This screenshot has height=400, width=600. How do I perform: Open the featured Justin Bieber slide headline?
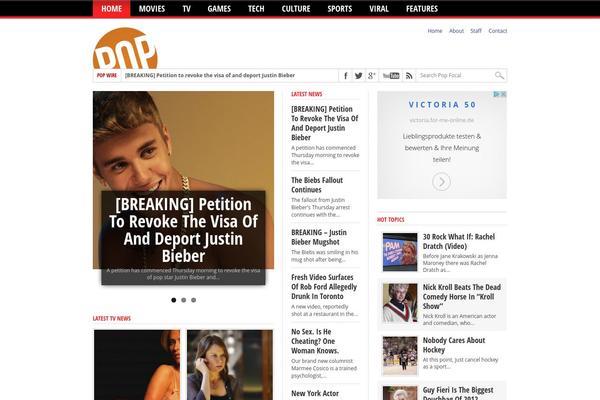[183, 230]
